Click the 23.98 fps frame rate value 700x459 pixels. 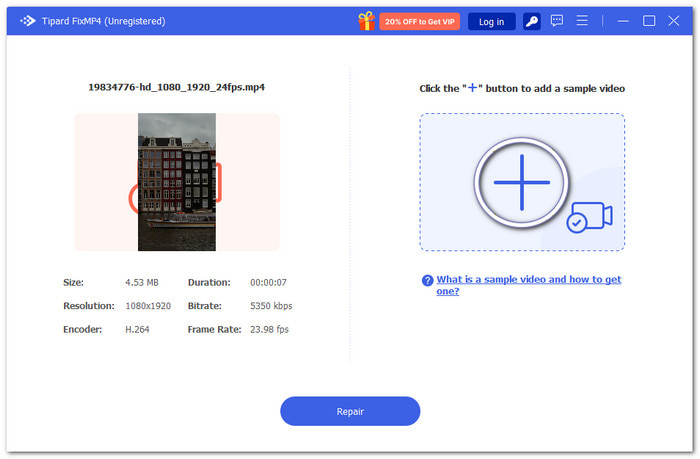[269, 330]
